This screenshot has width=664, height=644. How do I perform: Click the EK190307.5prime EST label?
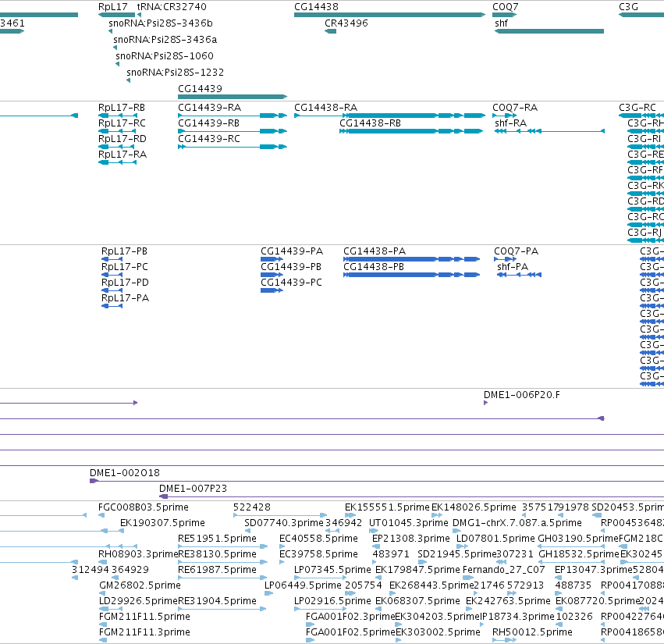162,522
